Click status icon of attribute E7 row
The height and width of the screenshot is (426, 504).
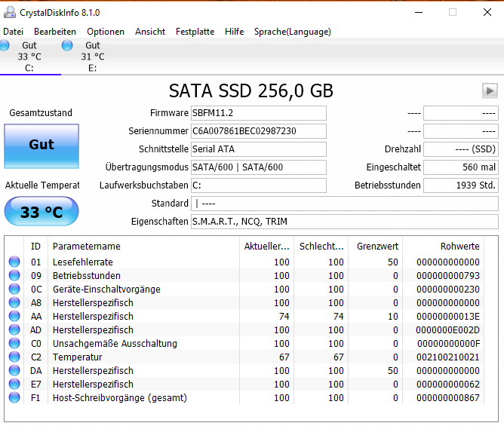14,384
